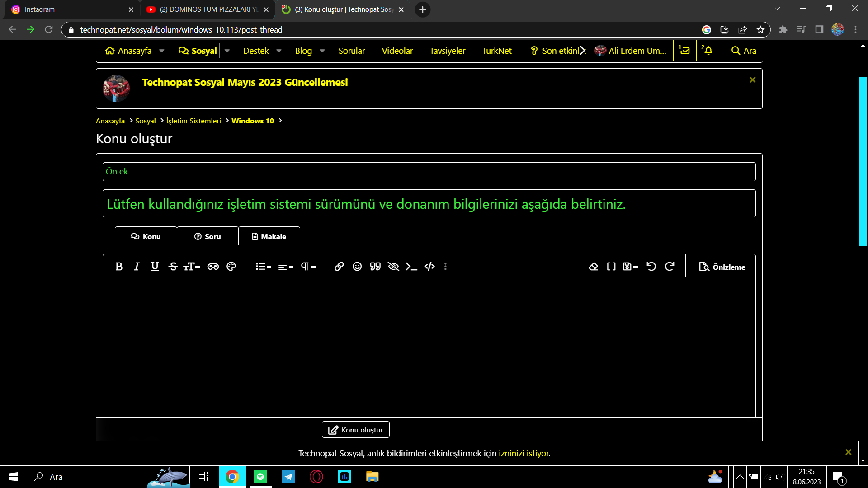The image size is (868, 488).
Task: Undo last editor action
Action: 651,267
